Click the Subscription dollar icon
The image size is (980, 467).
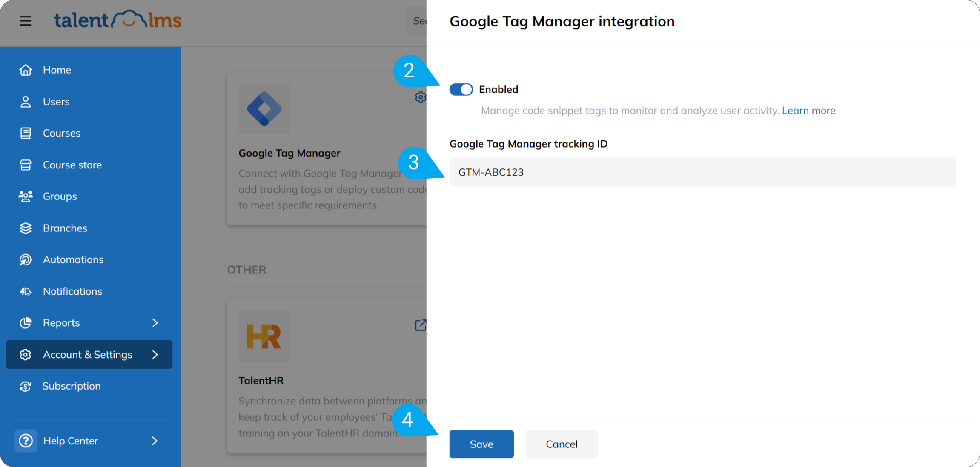tap(26, 386)
